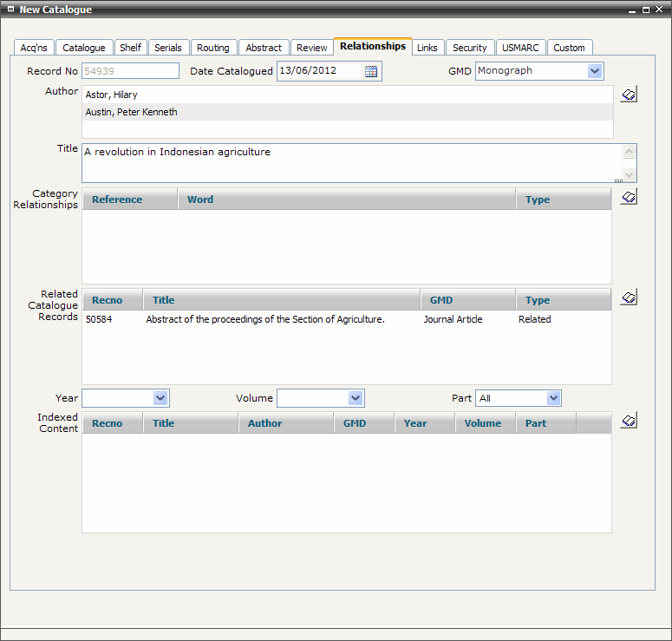Open the Year dropdown
This screenshot has width=672, height=641.
(160, 398)
